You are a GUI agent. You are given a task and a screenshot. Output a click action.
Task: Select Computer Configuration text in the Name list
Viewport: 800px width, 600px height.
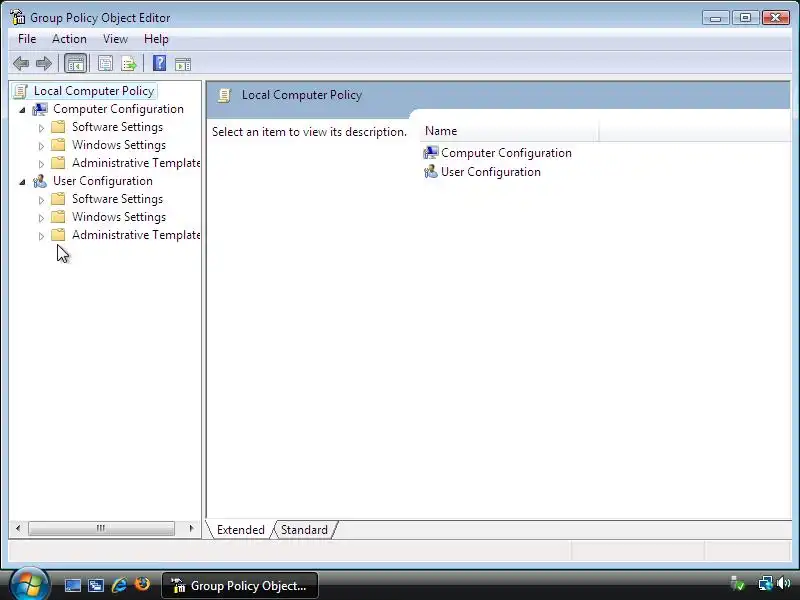[506, 153]
